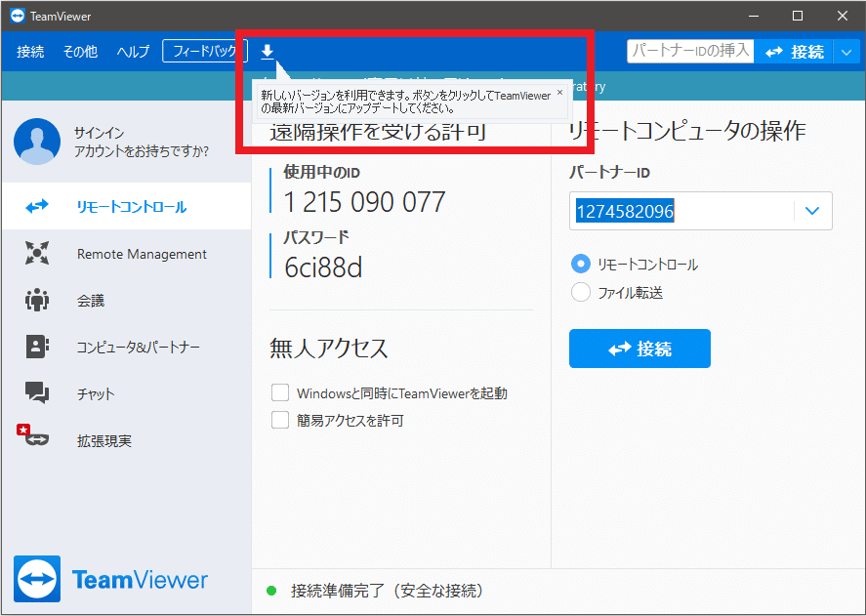Open the 接続 menu
866x616 pixels.
pyautogui.click(x=30, y=52)
